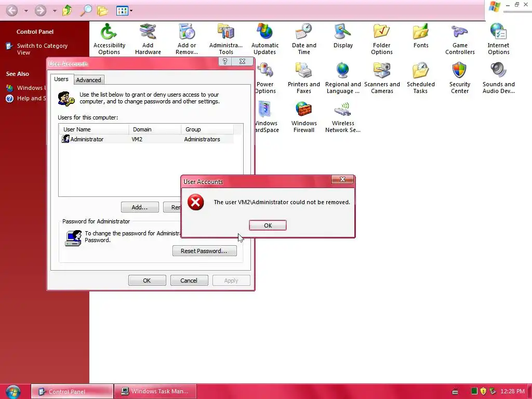
Task: Open Folder Options icon
Action: pyautogui.click(x=382, y=38)
